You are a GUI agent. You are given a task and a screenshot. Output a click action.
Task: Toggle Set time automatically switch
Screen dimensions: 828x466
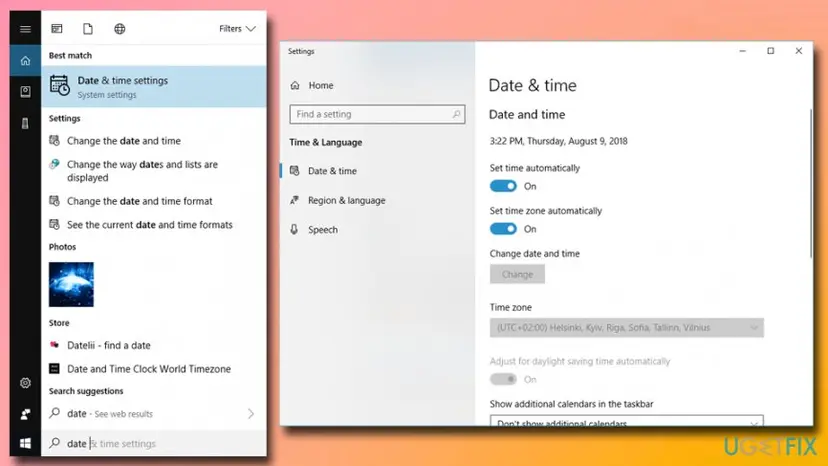(x=503, y=186)
